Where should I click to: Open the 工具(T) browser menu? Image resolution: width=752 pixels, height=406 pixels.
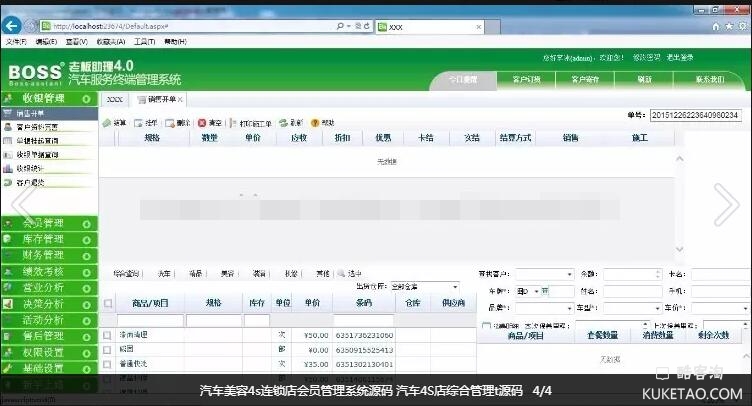pos(144,42)
